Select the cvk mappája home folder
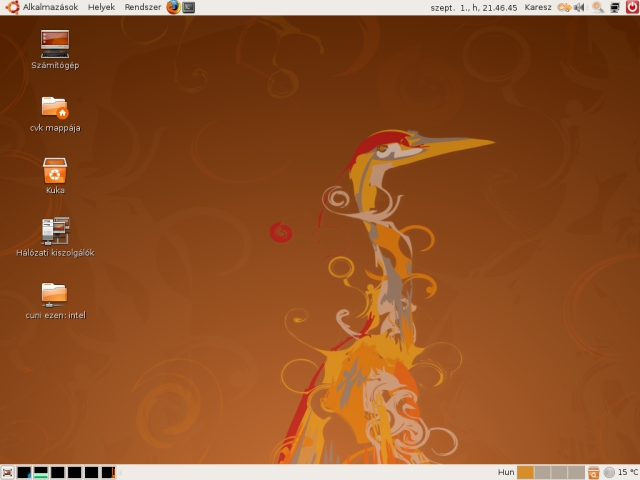 pyautogui.click(x=55, y=114)
